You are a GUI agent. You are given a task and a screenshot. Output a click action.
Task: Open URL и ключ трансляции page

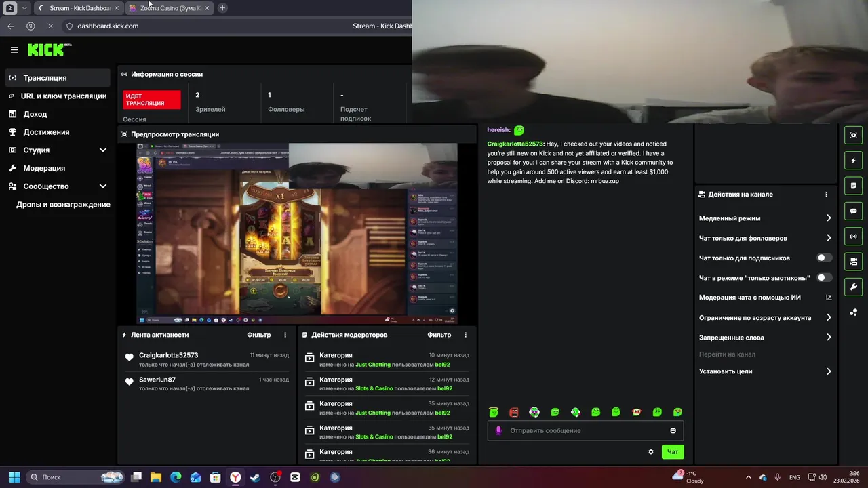click(58, 96)
